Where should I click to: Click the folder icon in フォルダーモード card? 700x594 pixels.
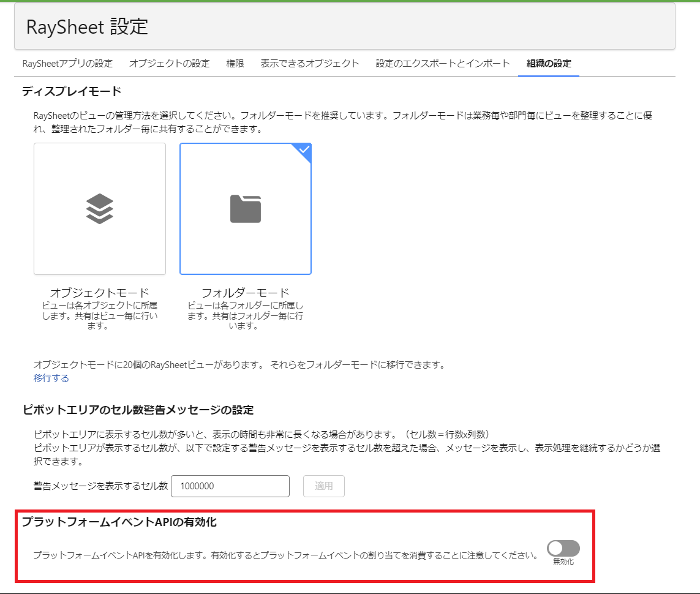[x=246, y=209]
